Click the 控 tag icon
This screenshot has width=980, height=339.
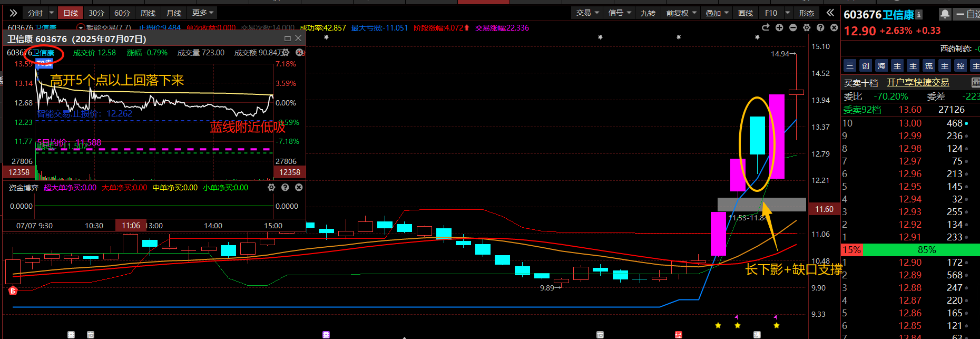[x=961, y=65]
